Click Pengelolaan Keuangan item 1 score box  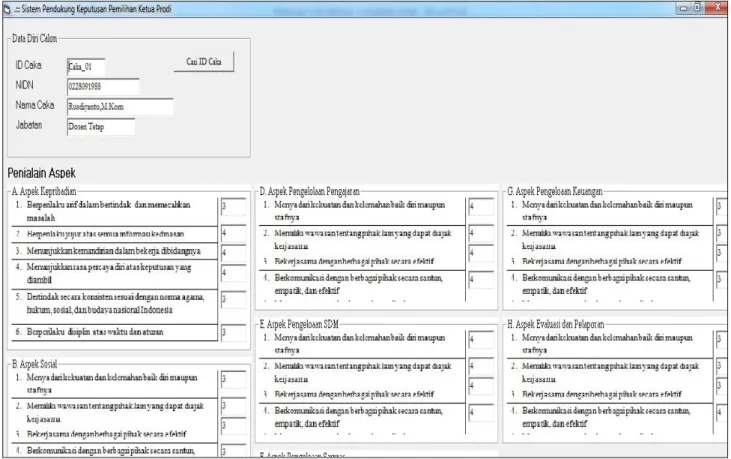click(722, 206)
